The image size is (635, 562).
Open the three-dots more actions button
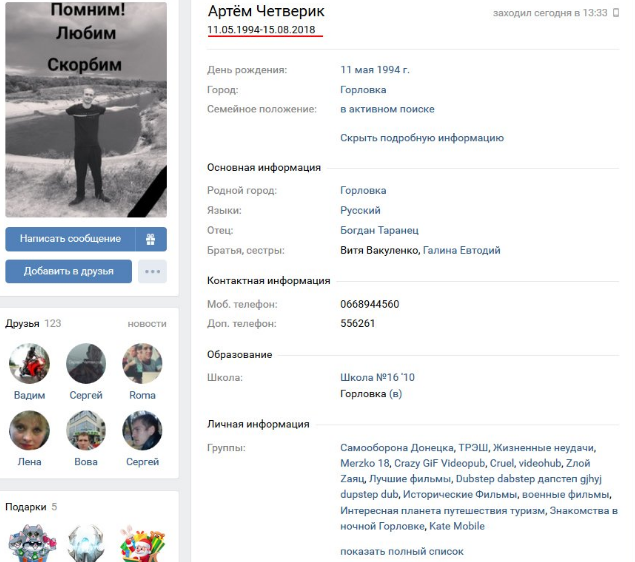pos(152,271)
